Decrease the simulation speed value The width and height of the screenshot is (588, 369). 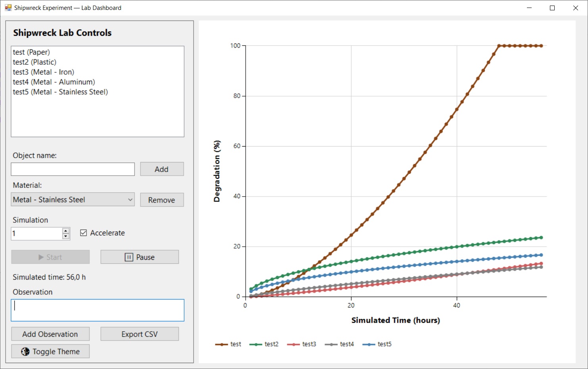point(66,236)
